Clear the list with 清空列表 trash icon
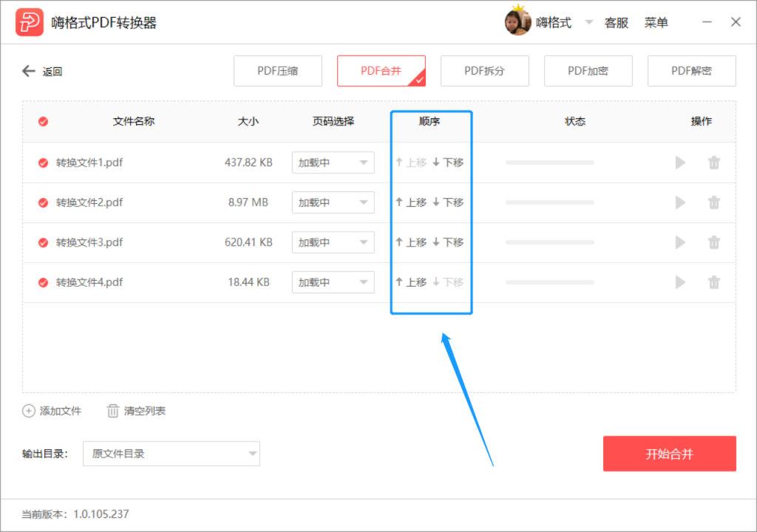Viewport: 757px width, 532px height. 112,411
